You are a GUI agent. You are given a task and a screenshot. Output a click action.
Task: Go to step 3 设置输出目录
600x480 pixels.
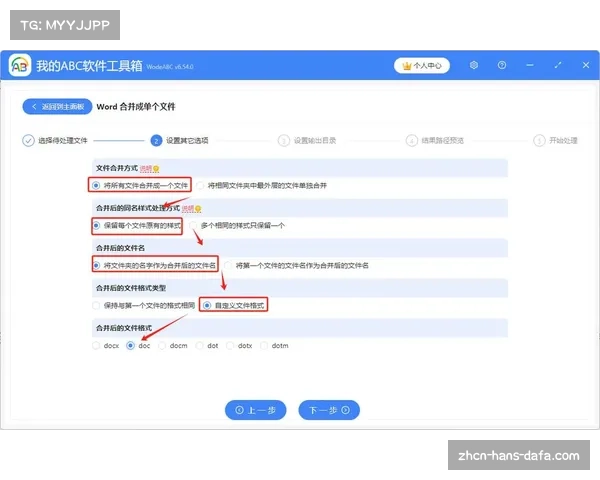point(307,140)
